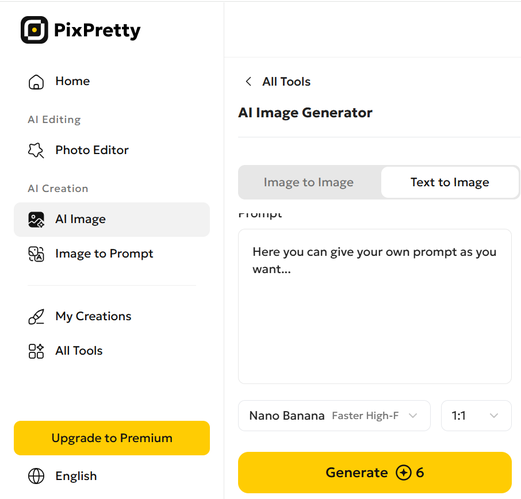Click the yellow Generate button
Viewport: 521px width, 499px height.
point(375,472)
